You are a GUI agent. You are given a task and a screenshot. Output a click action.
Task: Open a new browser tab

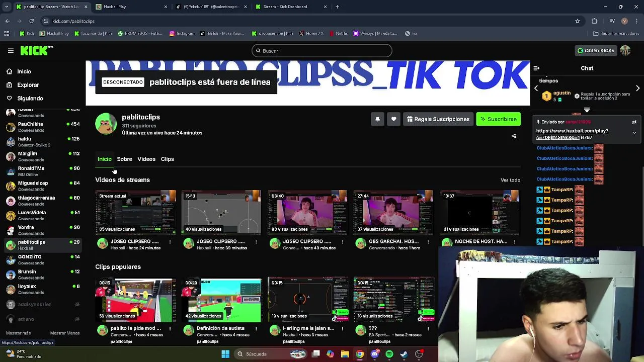pyautogui.click(x=337, y=7)
